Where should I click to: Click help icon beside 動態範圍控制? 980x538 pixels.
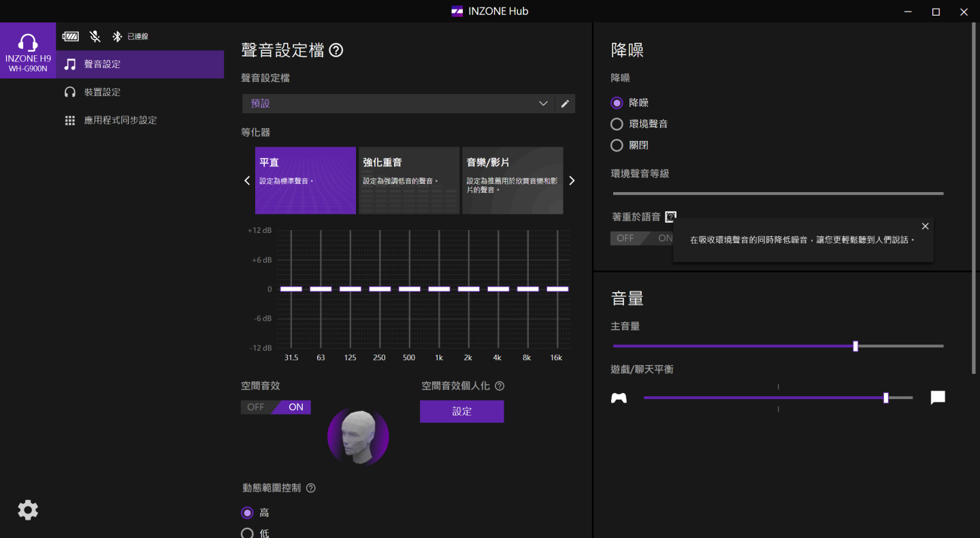point(311,488)
